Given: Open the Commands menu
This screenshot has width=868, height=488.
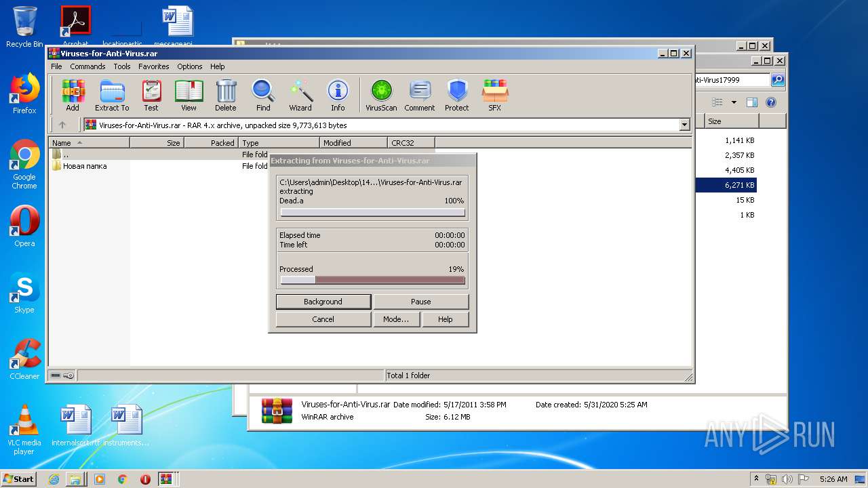Looking at the screenshot, I should pyautogui.click(x=87, y=66).
